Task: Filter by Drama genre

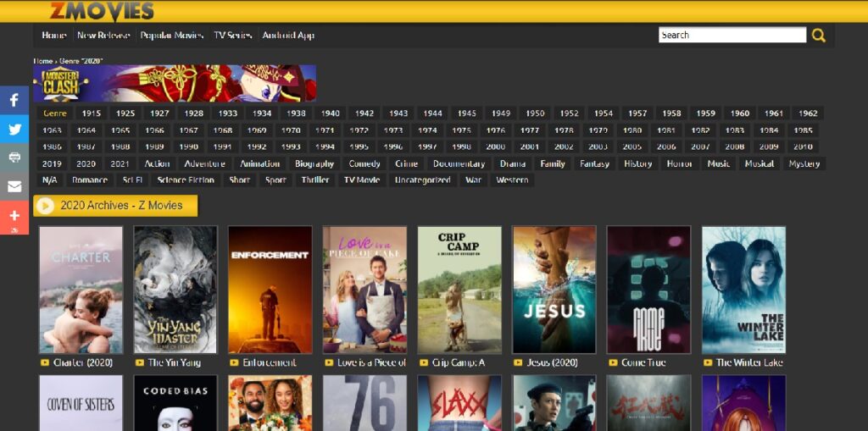Action: pyautogui.click(x=512, y=163)
